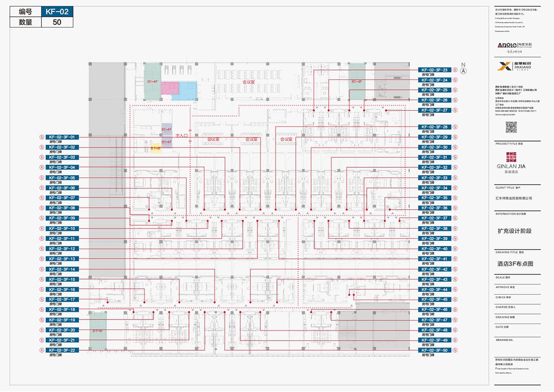
Task: Click the circle symbol beside KF-02-3F-23
Action: click(456, 70)
